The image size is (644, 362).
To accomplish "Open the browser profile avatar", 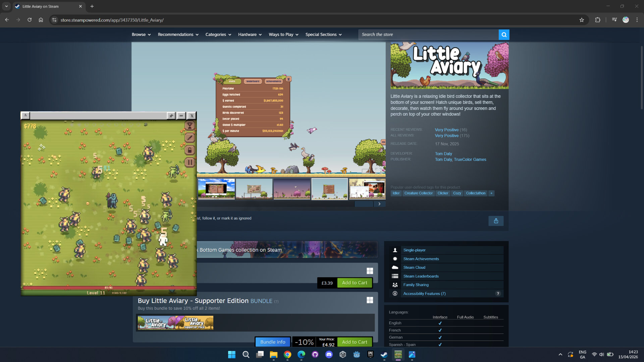I will coord(626,20).
